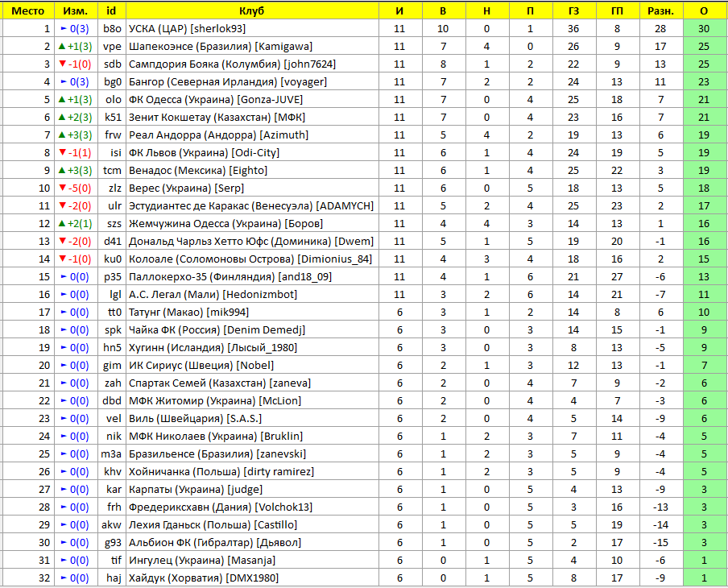Select club 'Реал Андорра (Андорра) [Azimuth]'
Image resolution: width=728 pixels, height=588 pixels.
point(219,135)
